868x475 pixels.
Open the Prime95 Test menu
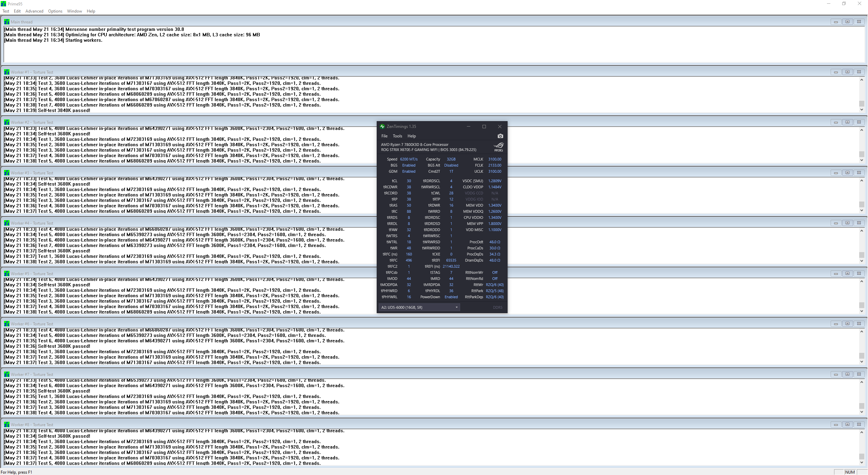coord(6,11)
